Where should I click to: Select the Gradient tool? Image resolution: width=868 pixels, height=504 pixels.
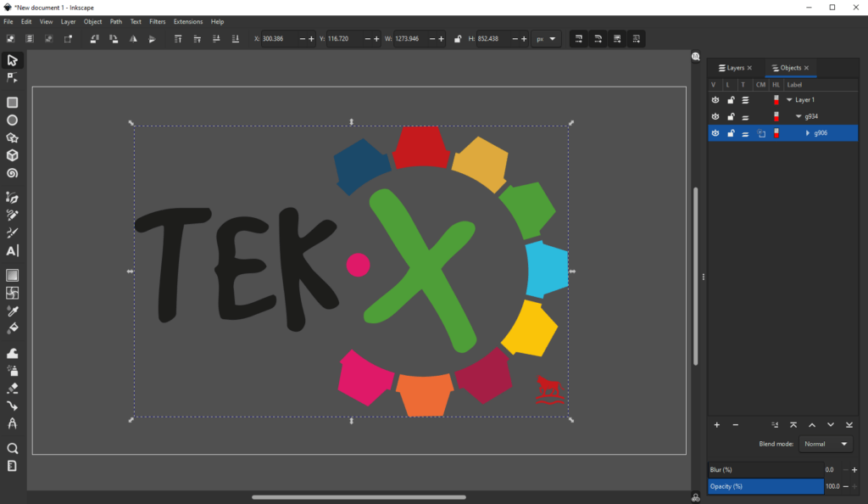point(12,275)
